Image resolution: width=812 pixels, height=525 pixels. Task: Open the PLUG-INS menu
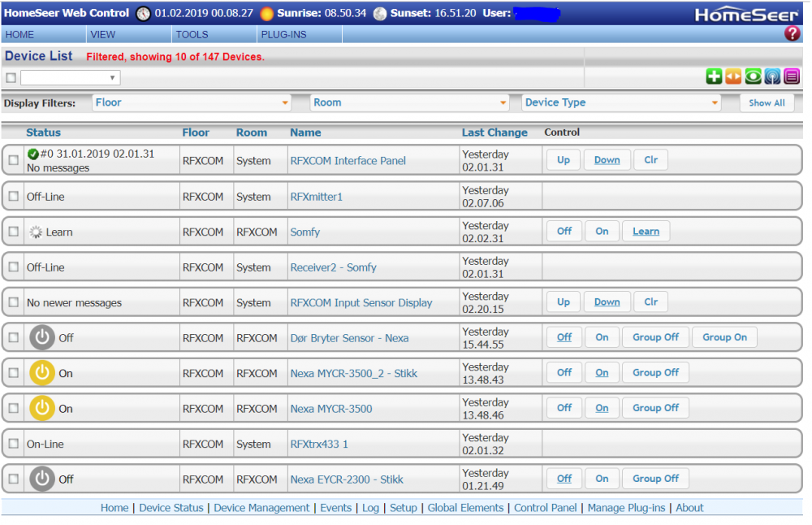[x=282, y=35]
